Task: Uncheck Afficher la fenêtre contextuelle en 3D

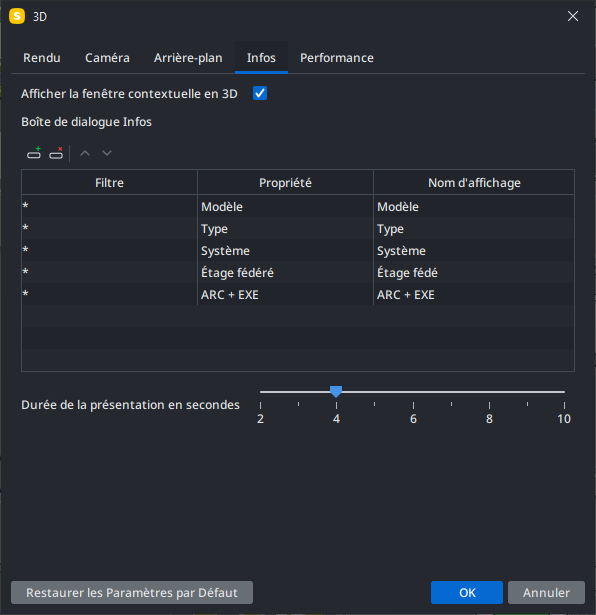Action: [x=260, y=93]
